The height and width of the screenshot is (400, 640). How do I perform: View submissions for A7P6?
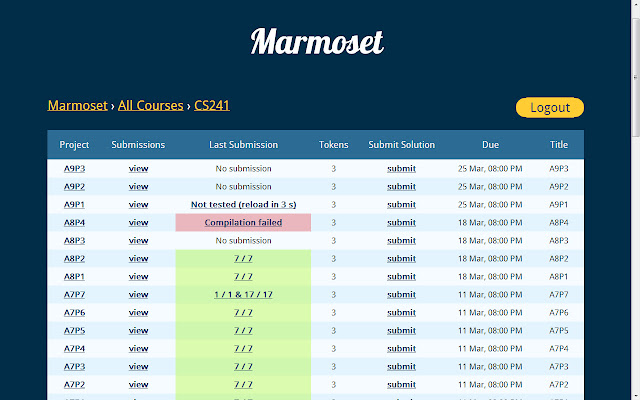click(x=138, y=312)
